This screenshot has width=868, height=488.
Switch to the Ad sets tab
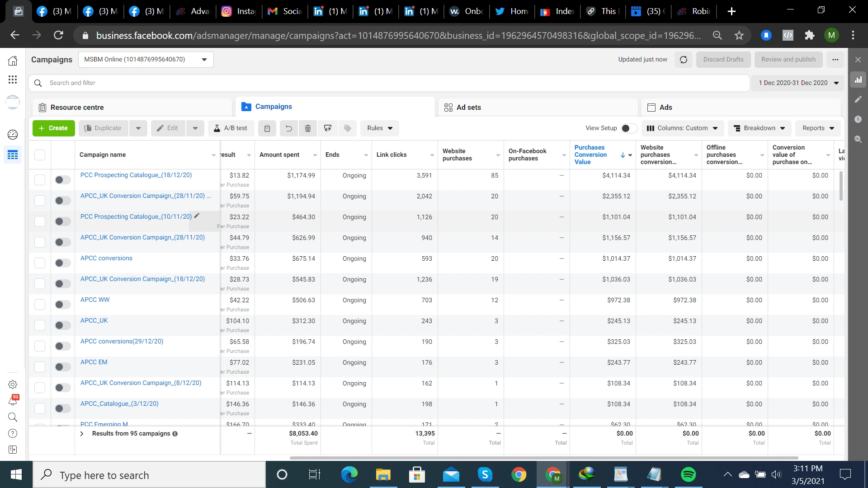468,108
